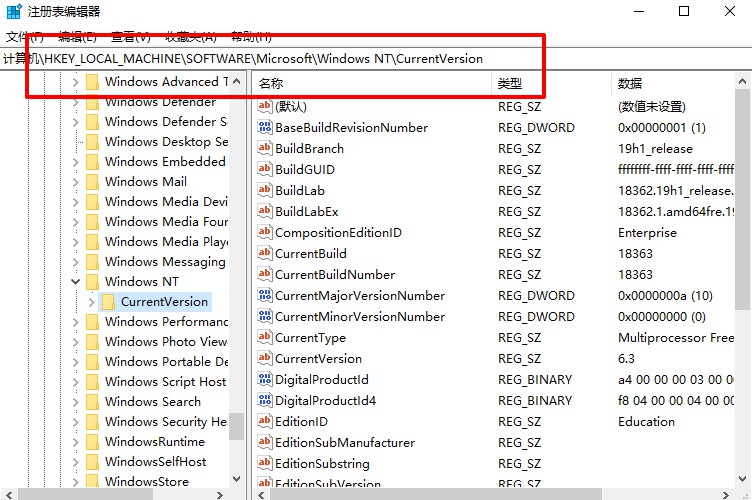Click the string icon for BuildGUID
This screenshot has height=500, width=752.
pos(265,169)
